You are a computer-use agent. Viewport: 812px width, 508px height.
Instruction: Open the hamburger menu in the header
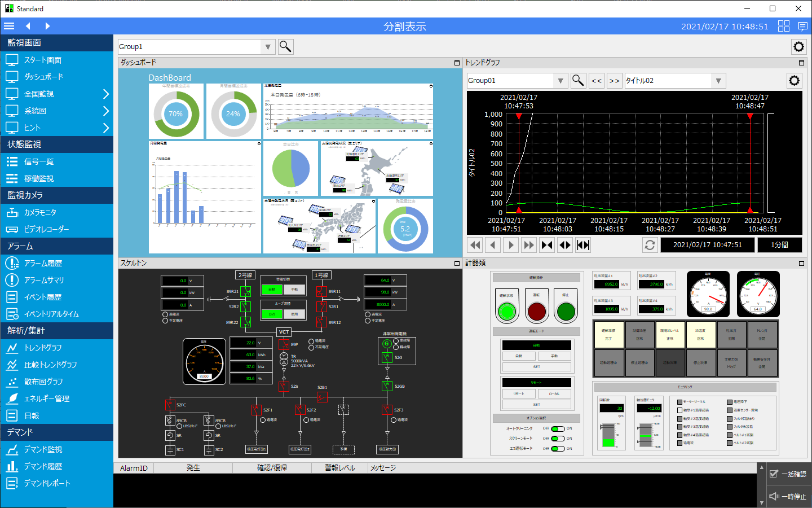[x=9, y=26]
